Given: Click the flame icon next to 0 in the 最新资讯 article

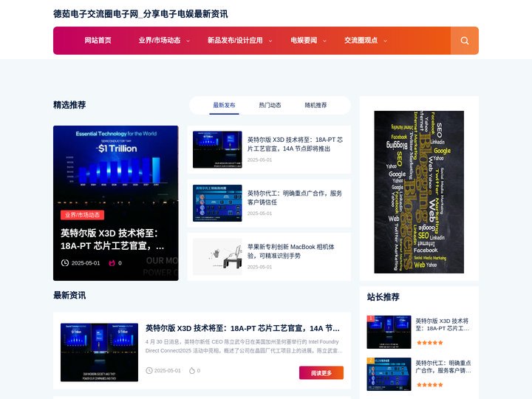Looking at the screenshot, I should 192,370.
